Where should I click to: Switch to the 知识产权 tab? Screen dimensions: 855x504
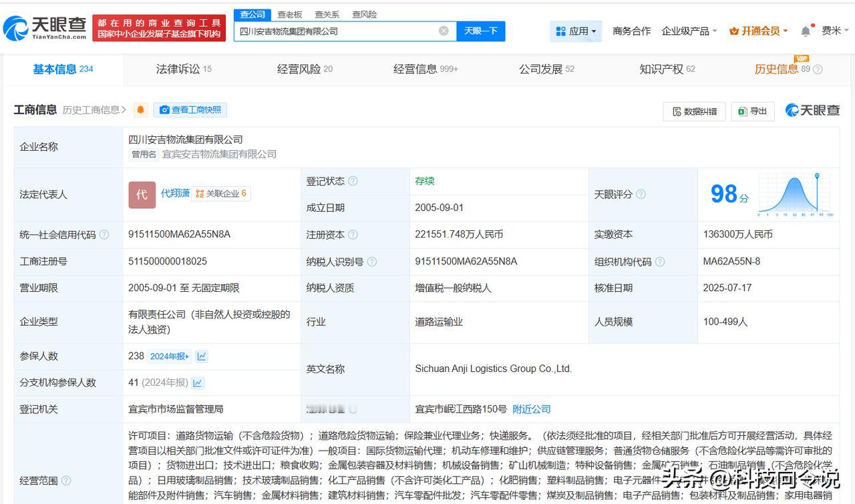(667, 69)
